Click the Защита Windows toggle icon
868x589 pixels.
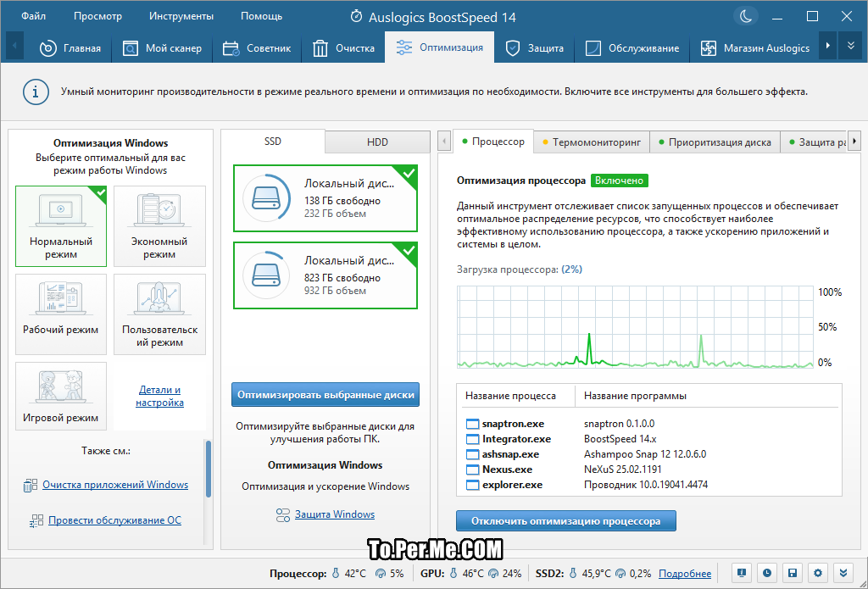point(283,514)
